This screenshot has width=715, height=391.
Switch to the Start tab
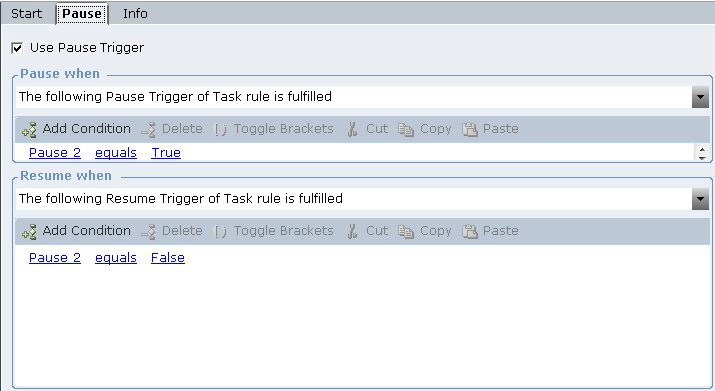coord(26,14)
